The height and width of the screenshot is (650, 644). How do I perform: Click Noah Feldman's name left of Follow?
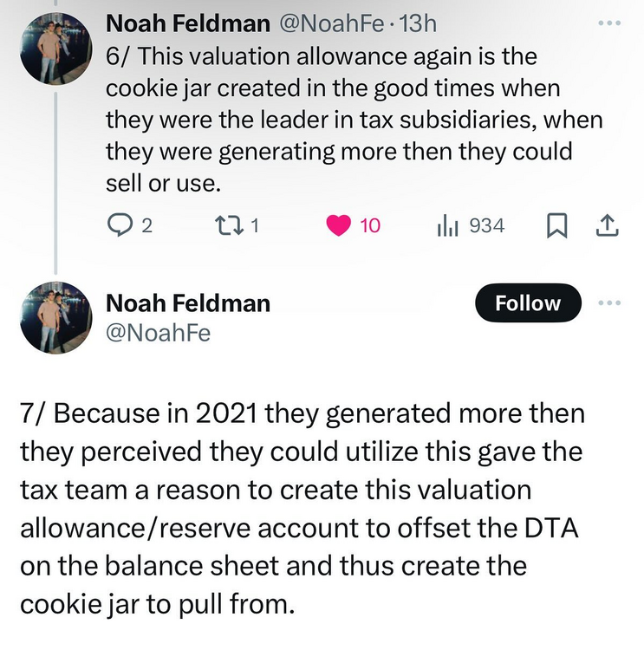tap(187, 302)
